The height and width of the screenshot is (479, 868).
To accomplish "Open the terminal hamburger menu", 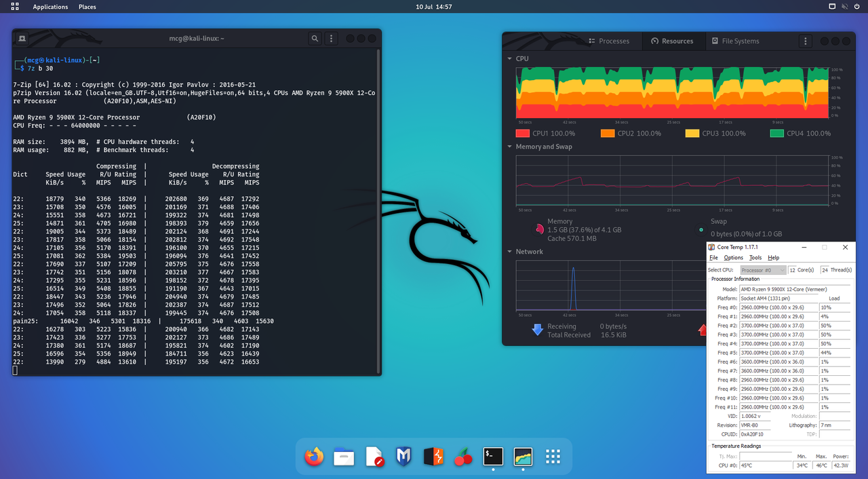I will [331, 39].
